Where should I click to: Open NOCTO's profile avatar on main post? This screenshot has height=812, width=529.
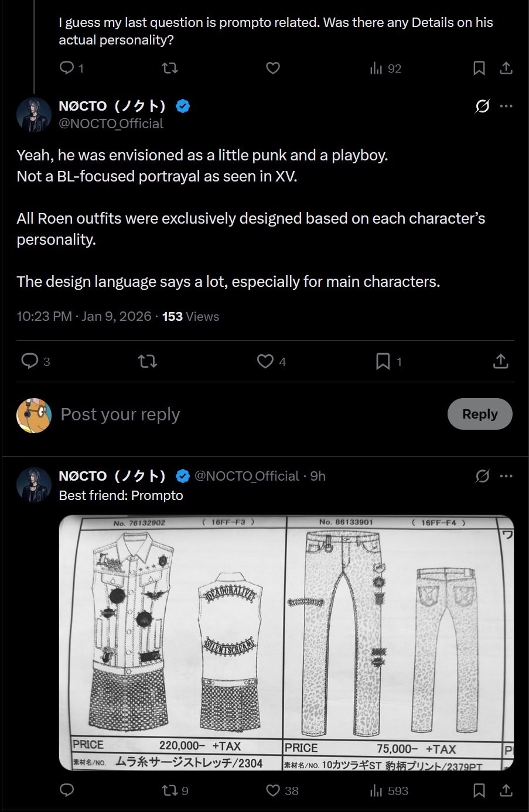[x=34, y=115]
